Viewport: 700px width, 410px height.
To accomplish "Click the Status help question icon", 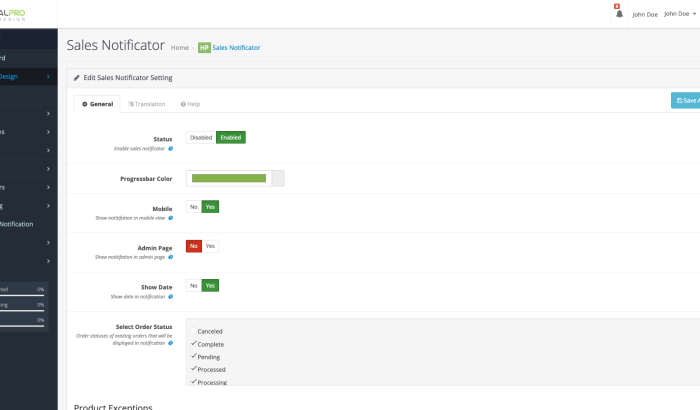I will coord(171,149).
